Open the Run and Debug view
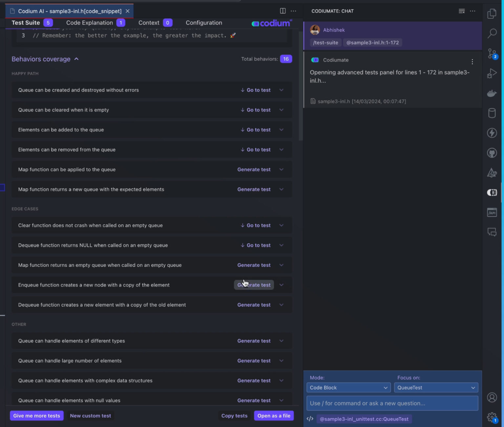Screen dimensions: 504x427 point(492,74)
